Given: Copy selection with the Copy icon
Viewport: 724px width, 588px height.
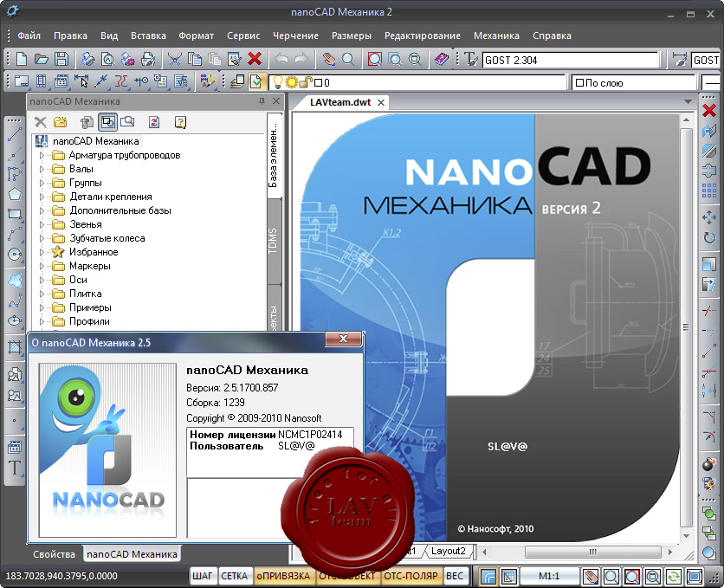Looking at the screenshot, I should pos(195,59).
